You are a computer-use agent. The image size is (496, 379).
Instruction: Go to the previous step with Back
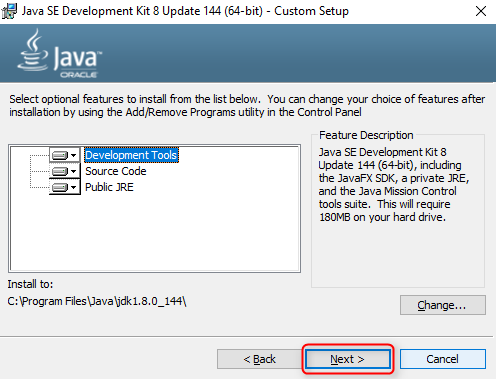coord(259,359)
